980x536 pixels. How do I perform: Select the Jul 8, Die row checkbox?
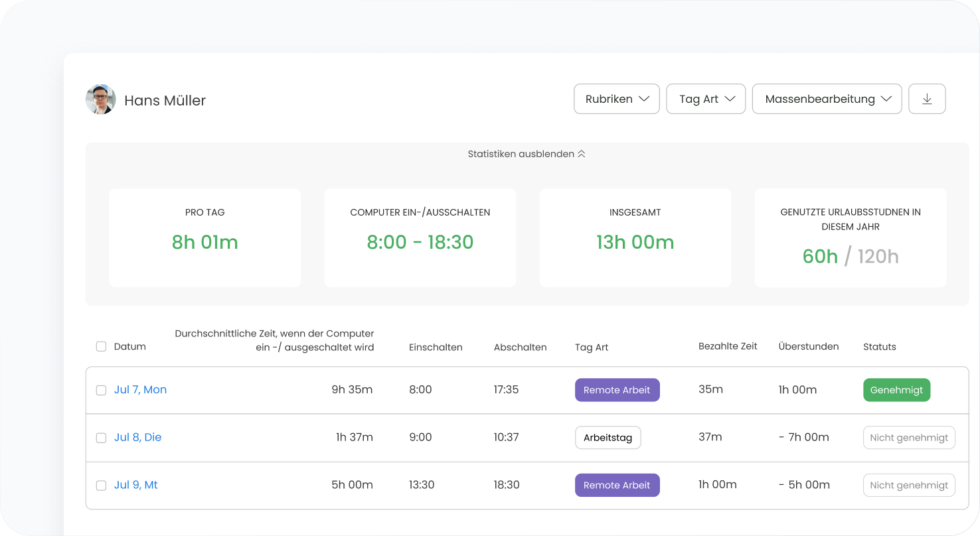click(x=101, y=438)
